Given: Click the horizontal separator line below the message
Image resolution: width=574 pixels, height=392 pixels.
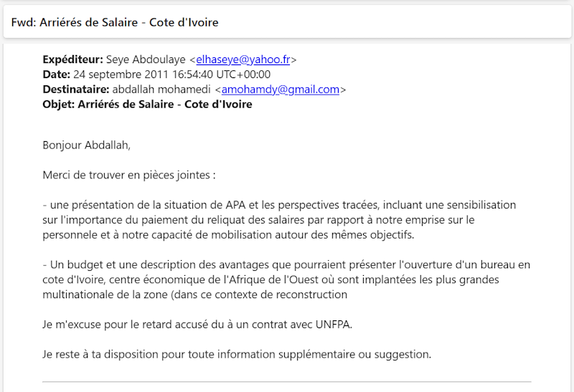Looking at the screenshot, I should tap(287, 382).
